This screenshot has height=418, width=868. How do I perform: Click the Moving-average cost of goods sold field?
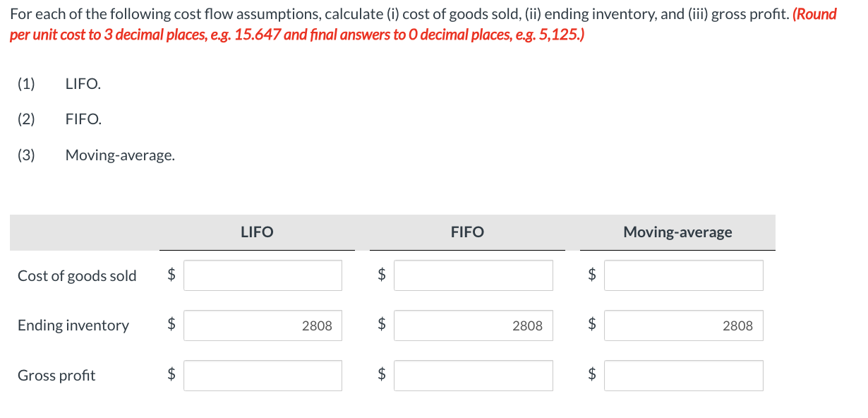pos(682,275)
